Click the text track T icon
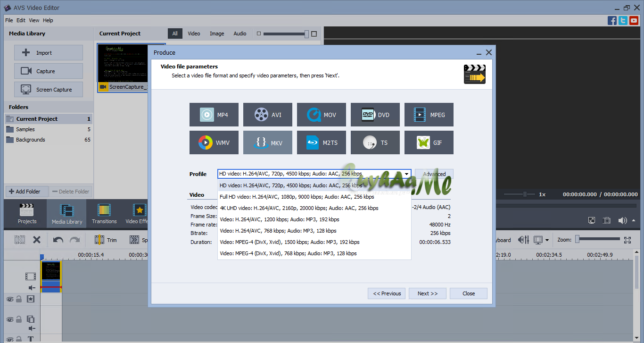Image resolution: width=644 pixels, height=343 pixels. (x=31, y=339)
